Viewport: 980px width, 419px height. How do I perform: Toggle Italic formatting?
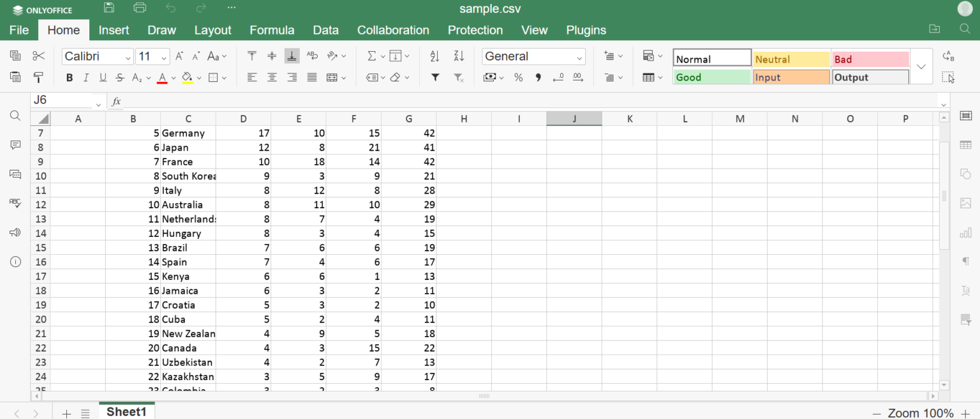[x=86, y=78]
